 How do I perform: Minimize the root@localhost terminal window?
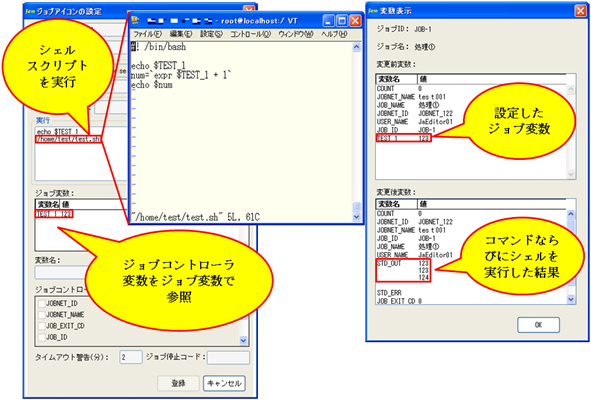pyautogui.click(x=328, y=20)
